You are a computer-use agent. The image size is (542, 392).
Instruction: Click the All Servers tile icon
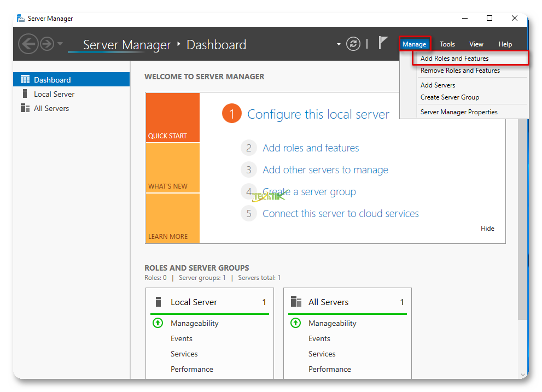coord(296,302)
